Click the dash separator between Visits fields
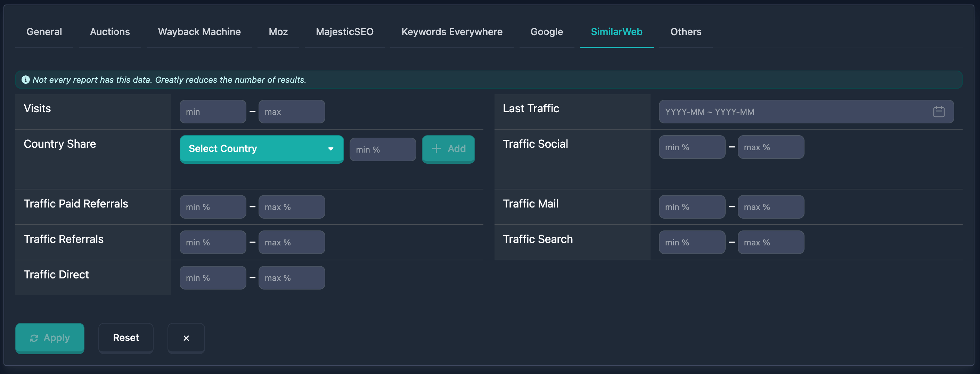The height and width of the screenshot is (374, 980). click(x=252, y=112)
